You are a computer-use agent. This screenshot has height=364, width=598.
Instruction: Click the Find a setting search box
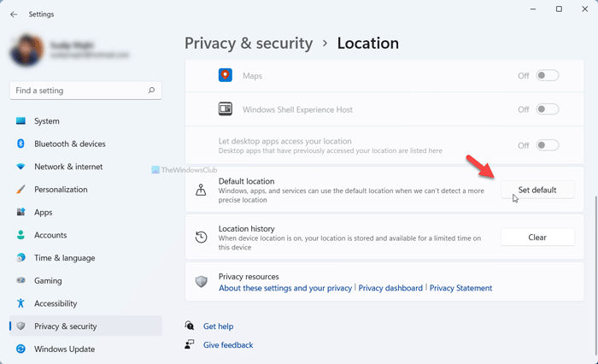pyautogui.click(x=77, y=90)
